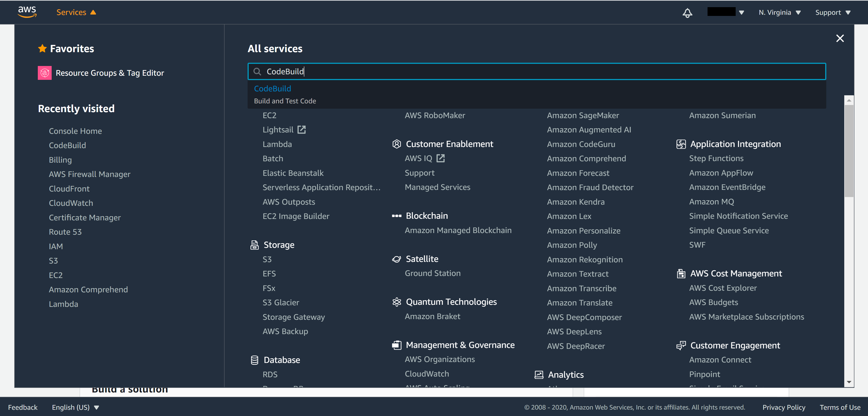Click the AWS Cost Management category icon

click(x=681, y=273)
